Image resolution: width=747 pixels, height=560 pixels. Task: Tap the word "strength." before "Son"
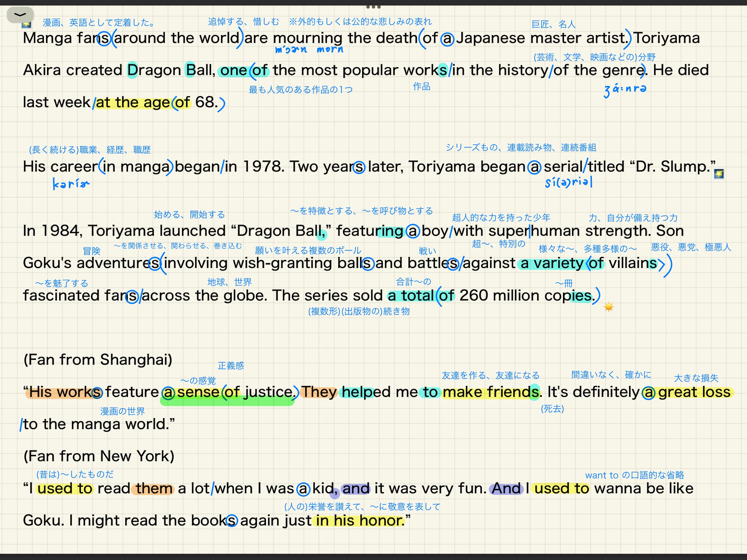pos(618,231)
